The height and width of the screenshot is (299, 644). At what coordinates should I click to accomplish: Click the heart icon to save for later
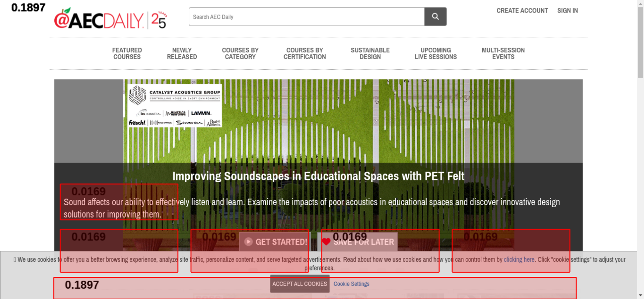(x=326, y=242)
